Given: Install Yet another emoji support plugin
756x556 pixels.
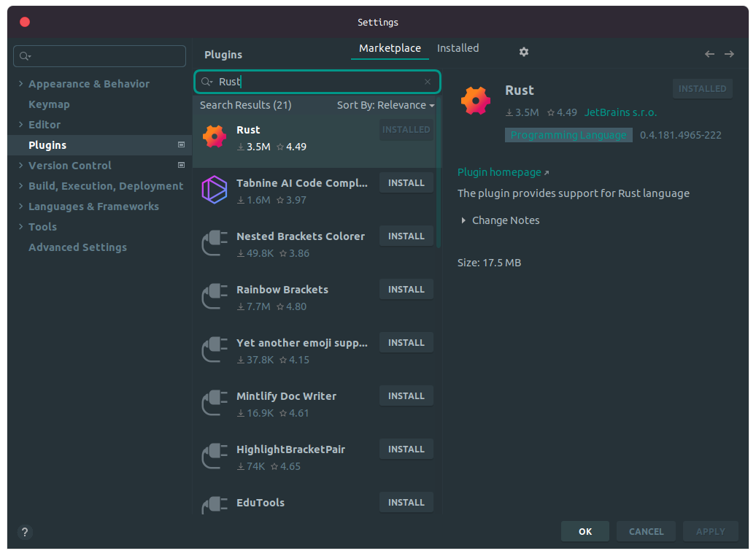Looking at the screenshot, I should pos(406,343).
